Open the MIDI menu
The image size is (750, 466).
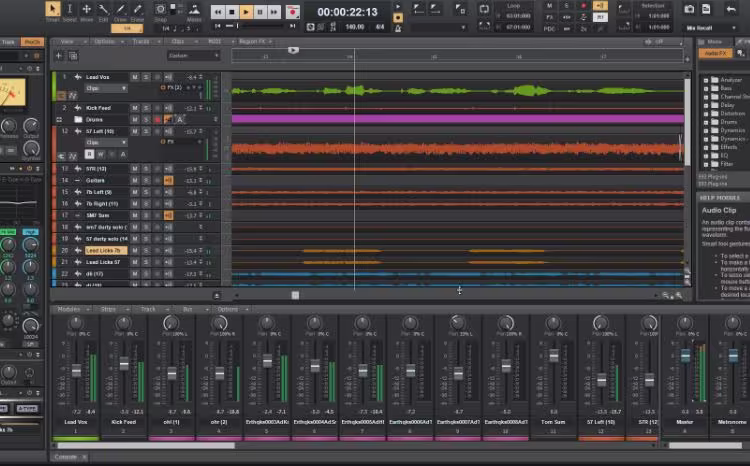click(x=217, y=42)
